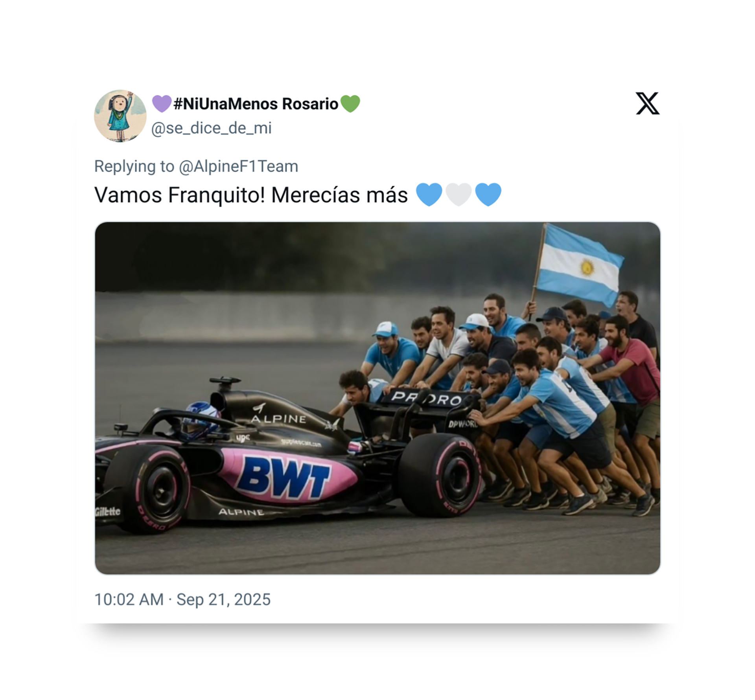The image size is (755, 700).
Task: Click the X logo in the tweet corner
Action: 647,103
